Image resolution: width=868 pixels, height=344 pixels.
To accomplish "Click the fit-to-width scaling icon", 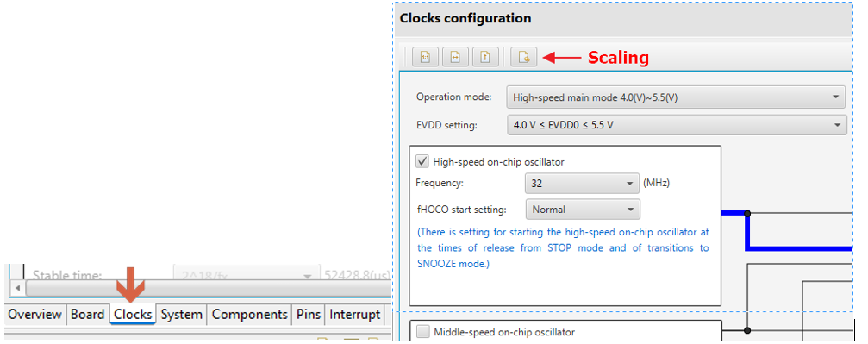I will (x=455, y=57).
